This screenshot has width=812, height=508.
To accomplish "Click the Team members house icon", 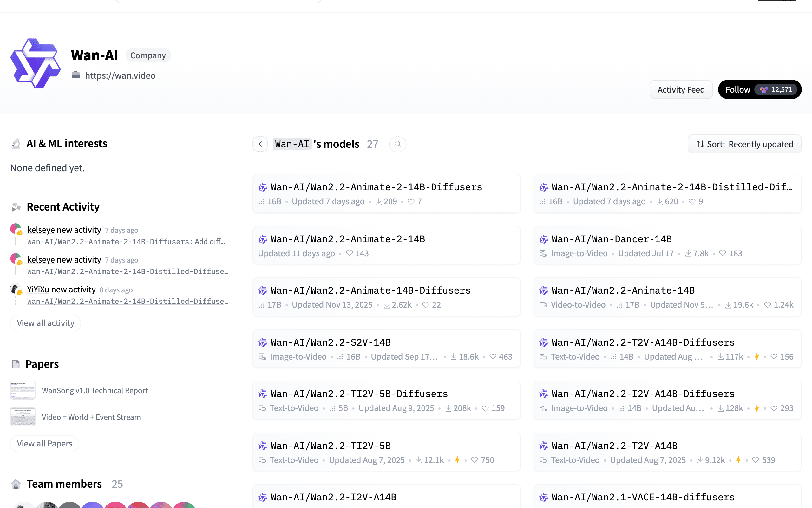I will coord(16,484).
